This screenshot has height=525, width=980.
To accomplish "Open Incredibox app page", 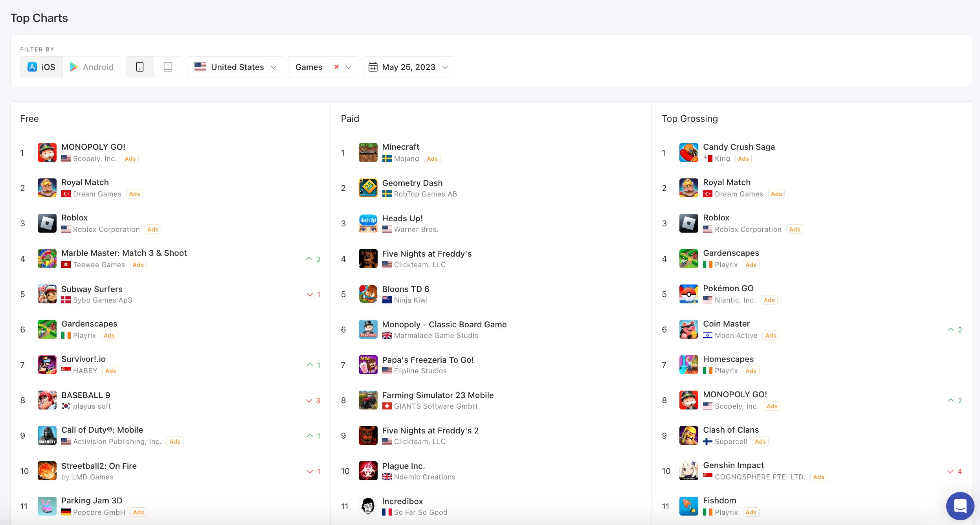I will (x=402, y=501).
